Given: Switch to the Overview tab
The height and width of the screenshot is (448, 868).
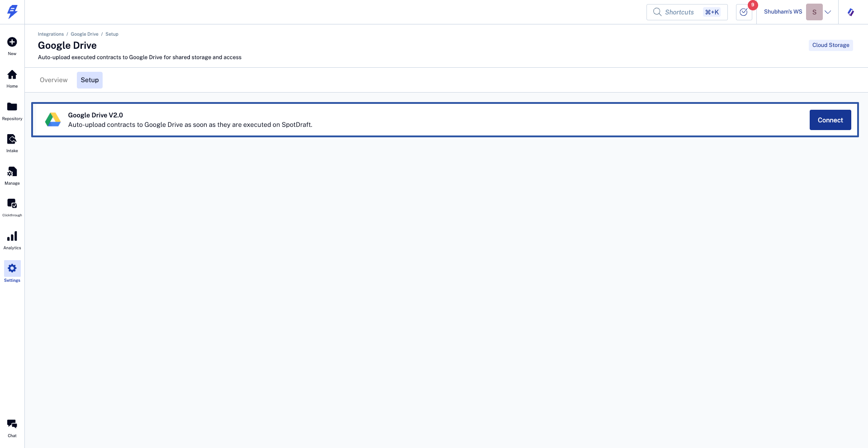Looking at the screenshot, I should click(x=54, y=80).
